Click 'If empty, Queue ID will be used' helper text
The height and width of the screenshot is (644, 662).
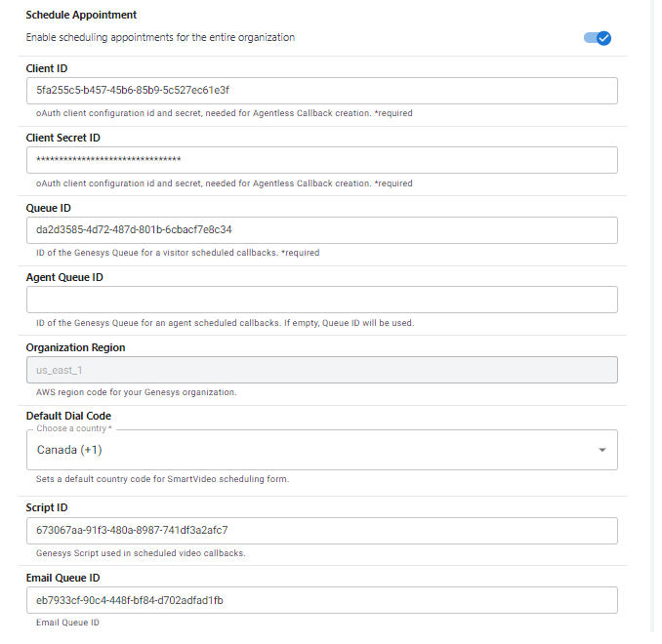pyautogui.click(x=349, y=323)
